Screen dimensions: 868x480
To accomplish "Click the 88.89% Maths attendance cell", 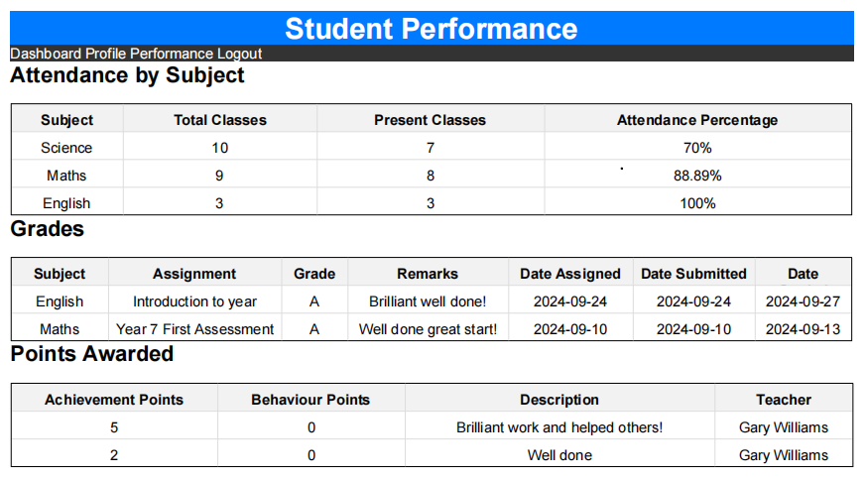I will pos(696,176).
